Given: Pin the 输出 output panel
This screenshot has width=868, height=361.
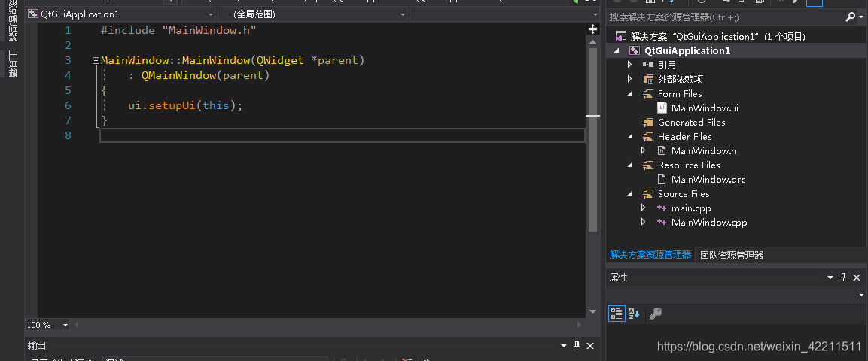Looking at the screenshot, I should pyautogui.click(x=577, y=346).
